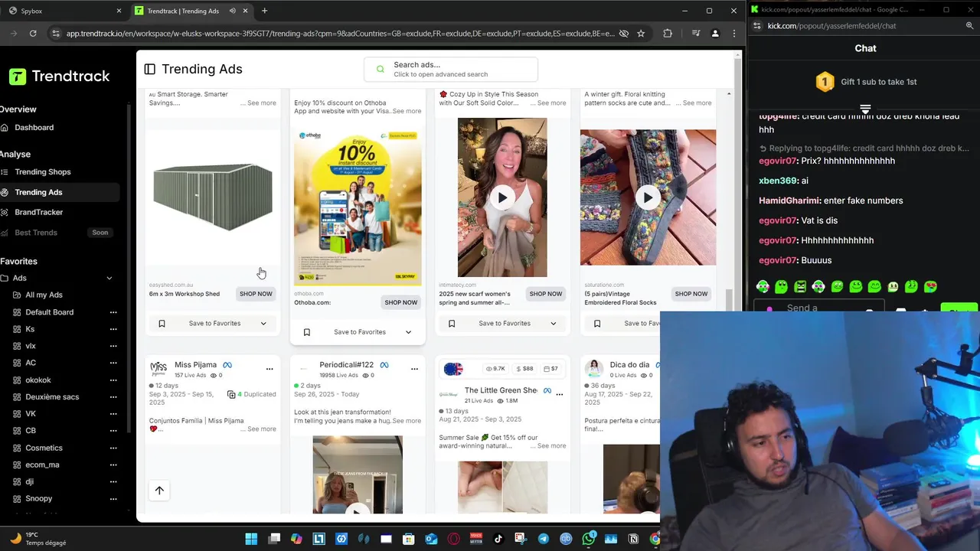Click Meta icon beside Periodicali#122
The image size is (980, 551).
click(x=384, y=365)
